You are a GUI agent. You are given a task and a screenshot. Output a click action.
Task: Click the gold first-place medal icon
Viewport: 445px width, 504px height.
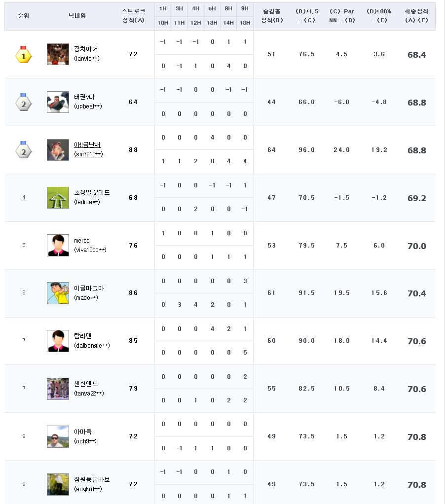[24, 55]
